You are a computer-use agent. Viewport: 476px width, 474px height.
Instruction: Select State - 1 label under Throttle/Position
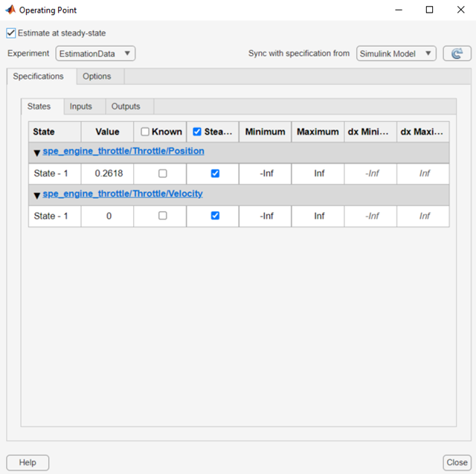pos(51,173)
